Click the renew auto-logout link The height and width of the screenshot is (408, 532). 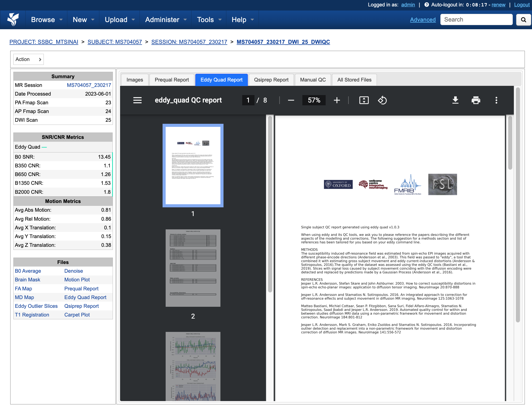pyautogui.click(x=498, y=5)
